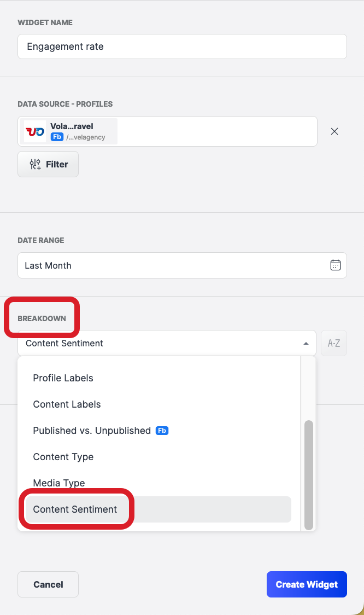Screen dimensions: 364x615
Task: Select the highlighted Content Sentiment option
Action: click(75, 509)
